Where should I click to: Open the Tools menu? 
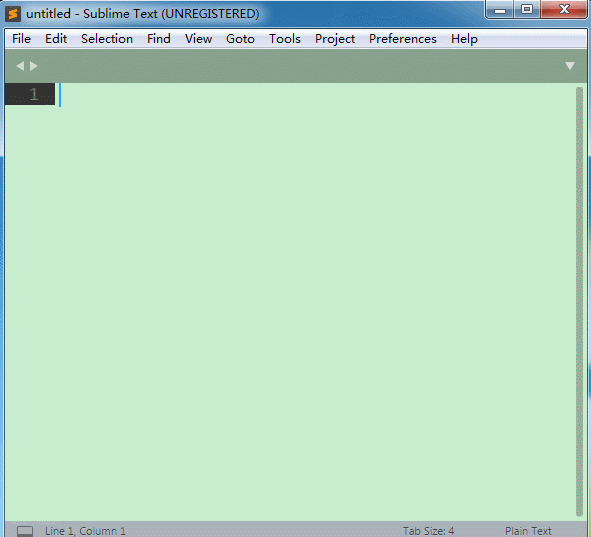click(x=285, y=39)
